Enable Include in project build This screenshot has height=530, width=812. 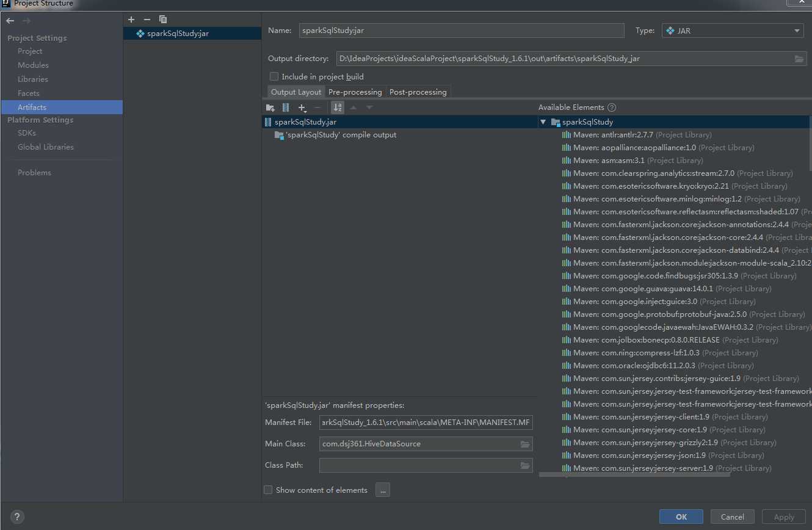pos(274,76)
